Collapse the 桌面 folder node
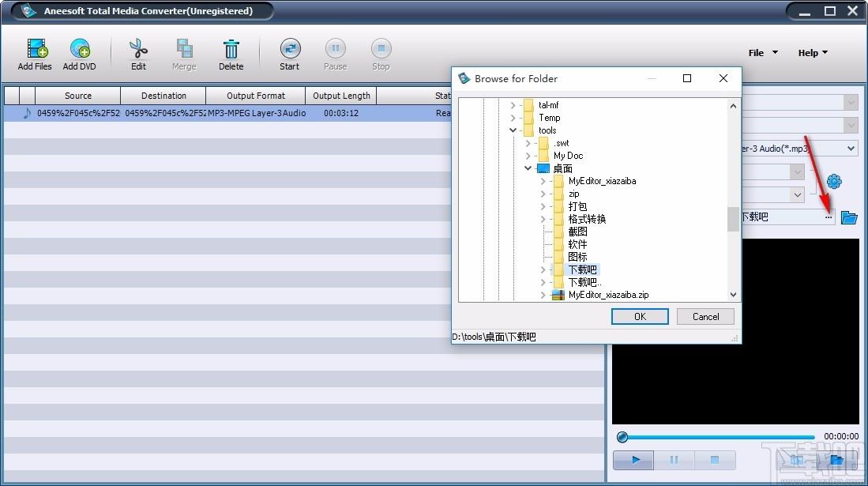The height and width of the screenshot is (486, 868). 528,168
